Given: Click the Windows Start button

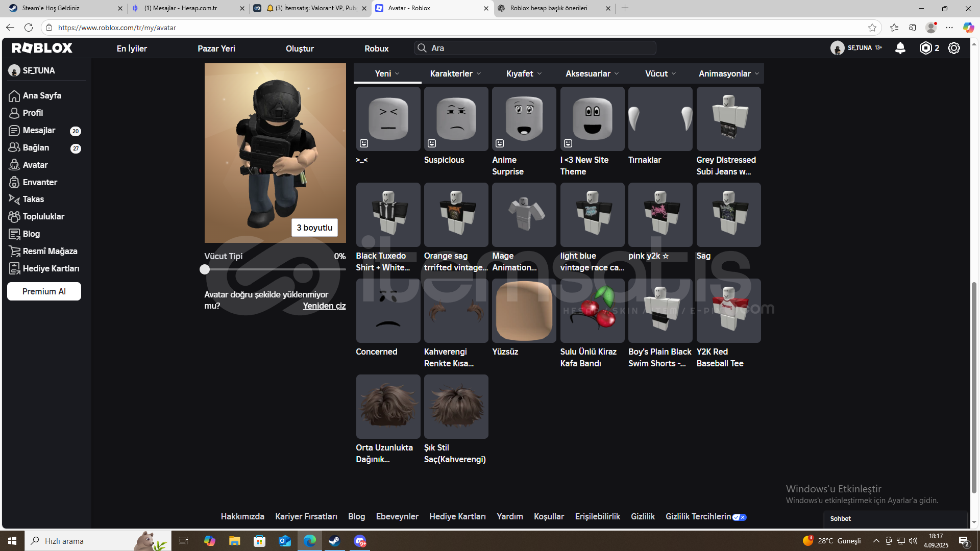Looking at the screenshot, I should [x=12, y=541].
